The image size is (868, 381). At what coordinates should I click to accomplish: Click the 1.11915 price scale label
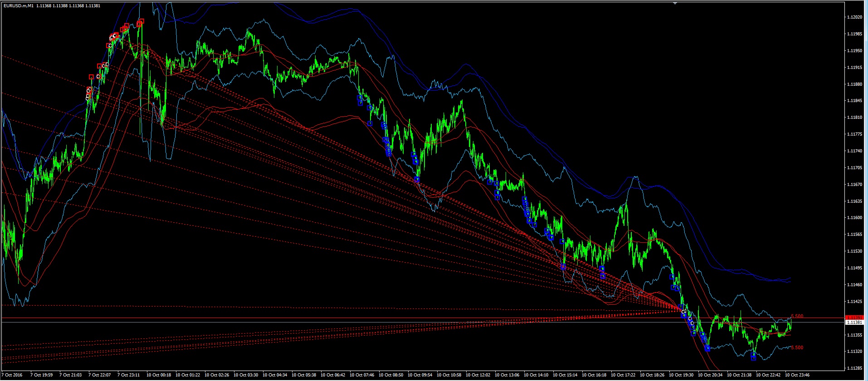pos(854,68)
